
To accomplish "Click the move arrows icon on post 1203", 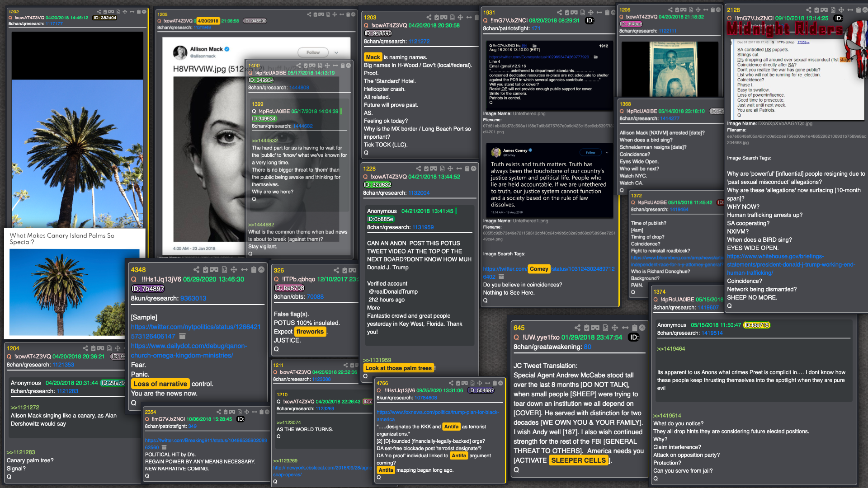I will 460,18.
